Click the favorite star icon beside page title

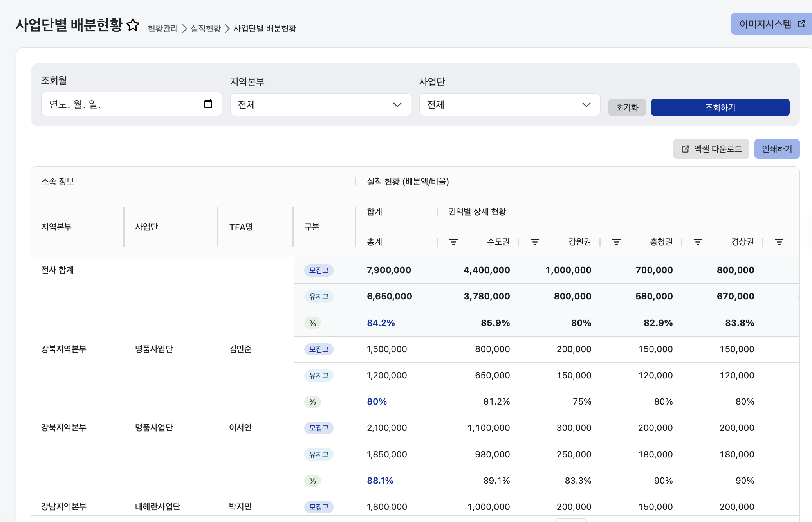tap(133, 25)
